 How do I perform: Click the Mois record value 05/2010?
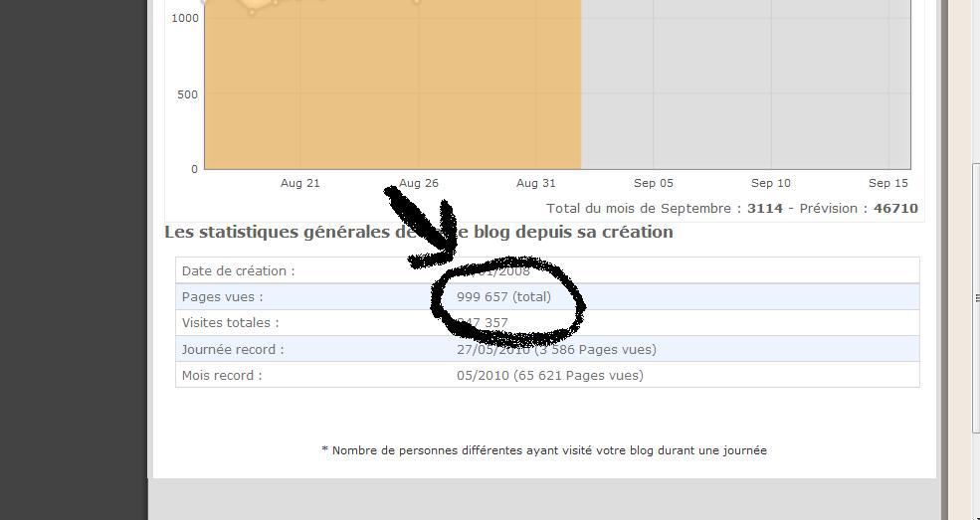[483, 375]
